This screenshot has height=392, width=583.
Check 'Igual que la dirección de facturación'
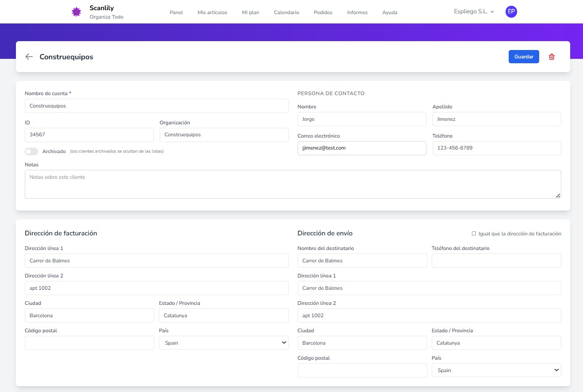coord(474,234)
